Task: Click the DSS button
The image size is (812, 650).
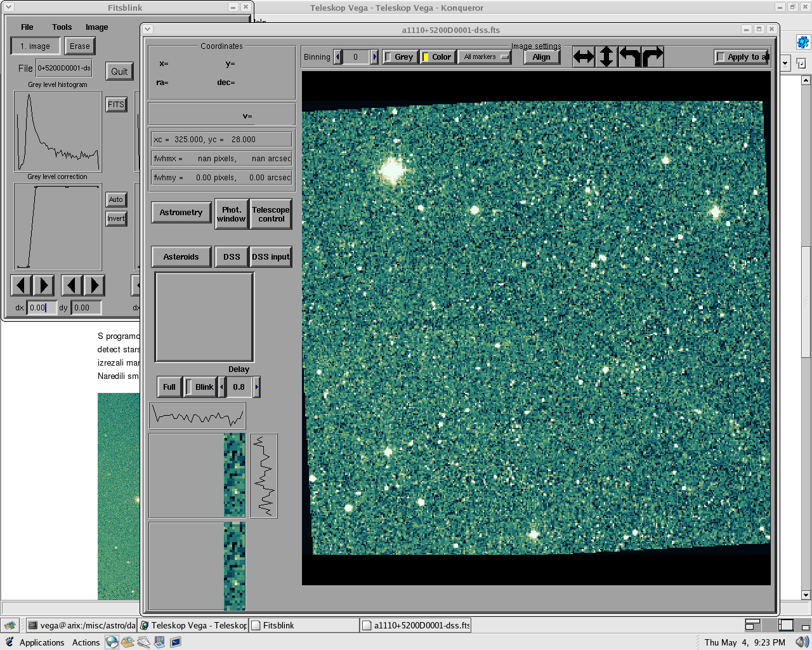Action: click(x=232, y=256)
